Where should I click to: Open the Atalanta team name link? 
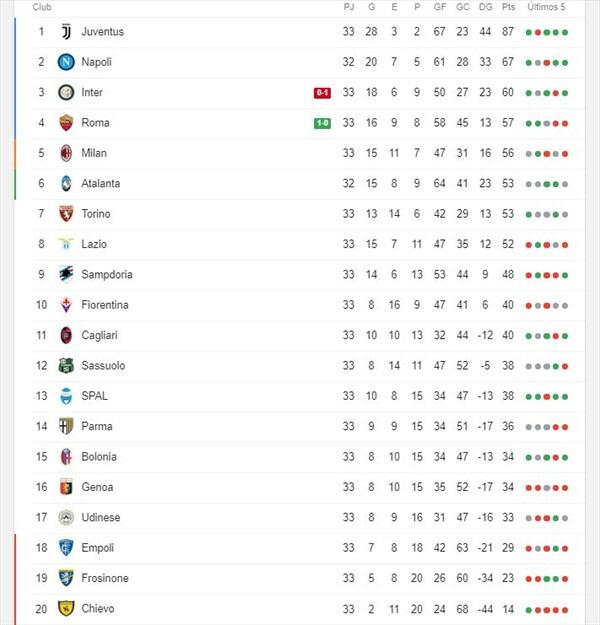pyautogui.click(x=100, y=183)
